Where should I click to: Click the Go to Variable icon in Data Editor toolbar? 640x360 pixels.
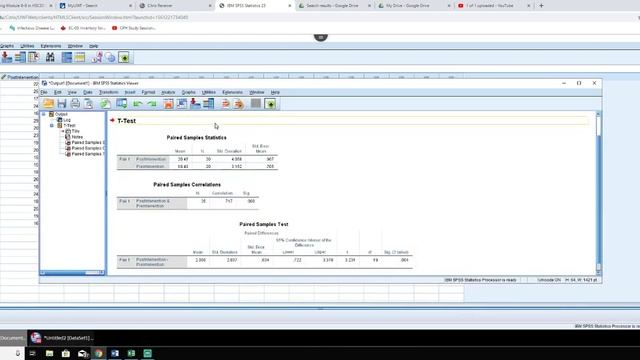(x=7, y=57)
